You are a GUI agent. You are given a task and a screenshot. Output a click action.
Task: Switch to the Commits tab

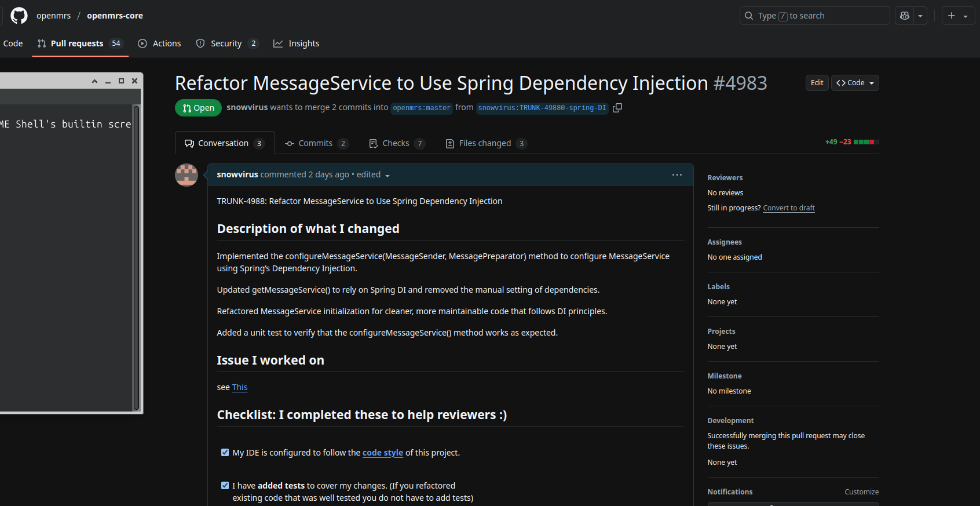coord(317,143)
